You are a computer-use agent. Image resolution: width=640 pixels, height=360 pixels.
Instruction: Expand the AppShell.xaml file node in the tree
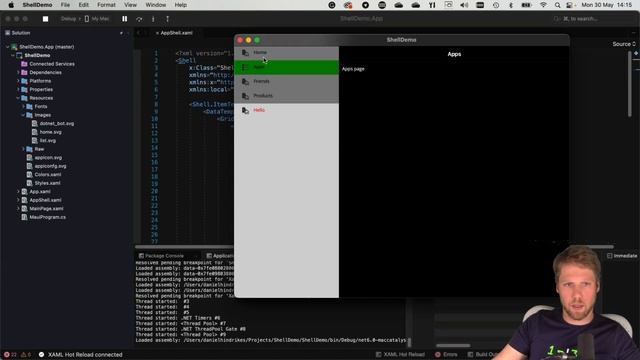click(18, 200)
